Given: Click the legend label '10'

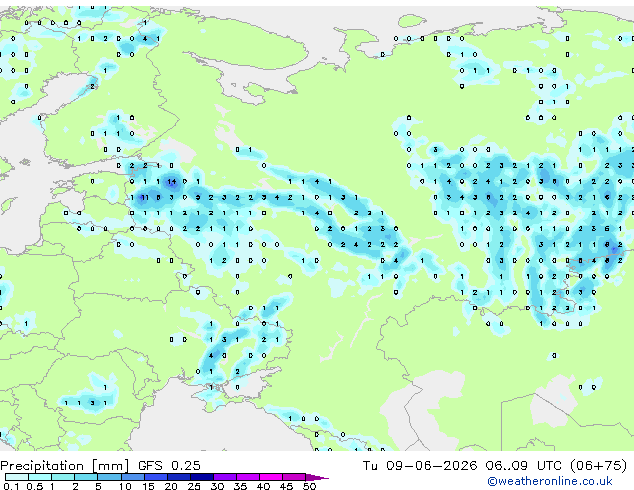Looking at the screenshot, I should point(125,486).
